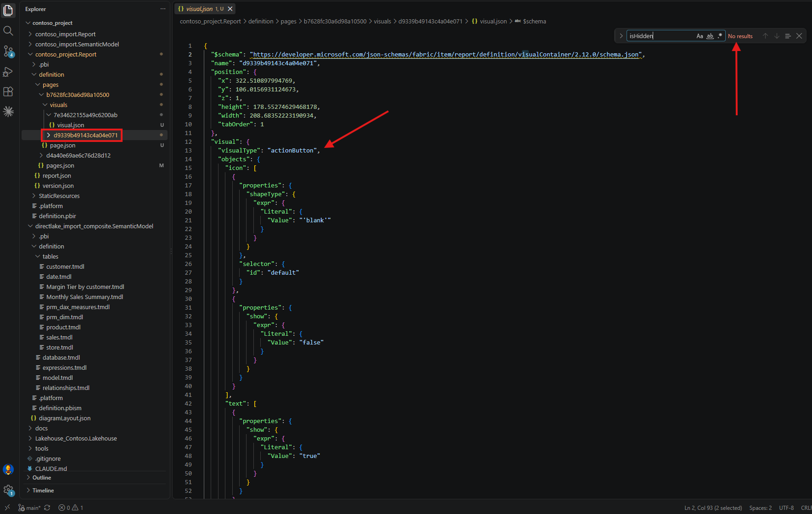Click '$schema' breadcrumb symbol
The height and width of the screenshot is (514, 812).
point(534,22)
